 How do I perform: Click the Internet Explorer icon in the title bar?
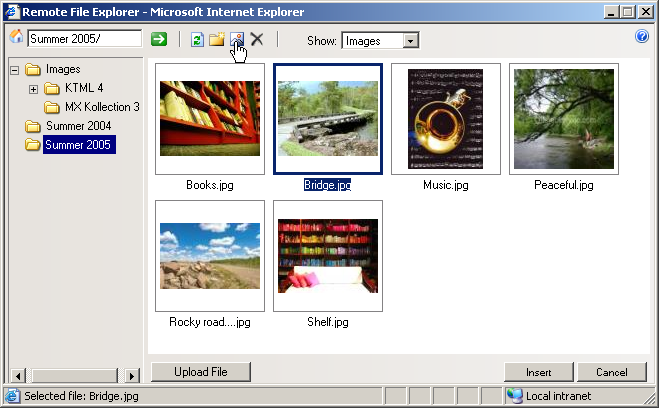(x=12, y=11)
